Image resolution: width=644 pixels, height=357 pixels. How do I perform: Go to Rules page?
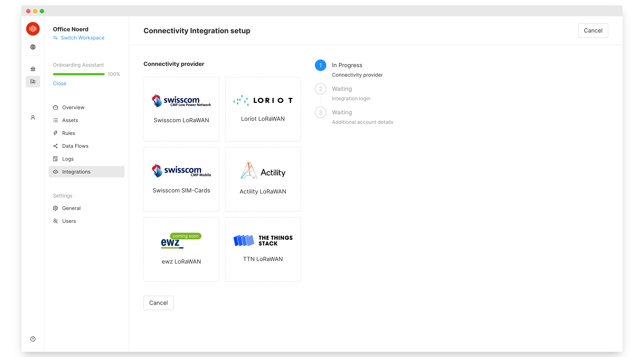(x=87, y=133)
